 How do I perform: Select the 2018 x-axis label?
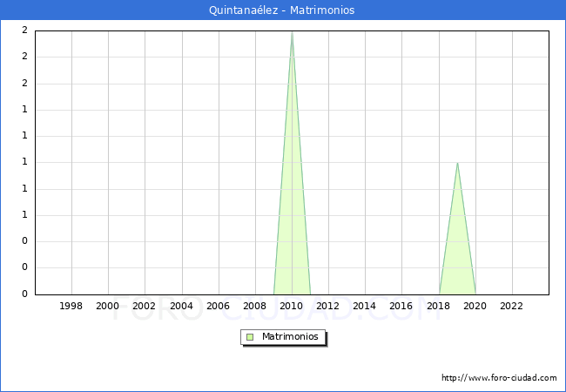coord(439,306)
